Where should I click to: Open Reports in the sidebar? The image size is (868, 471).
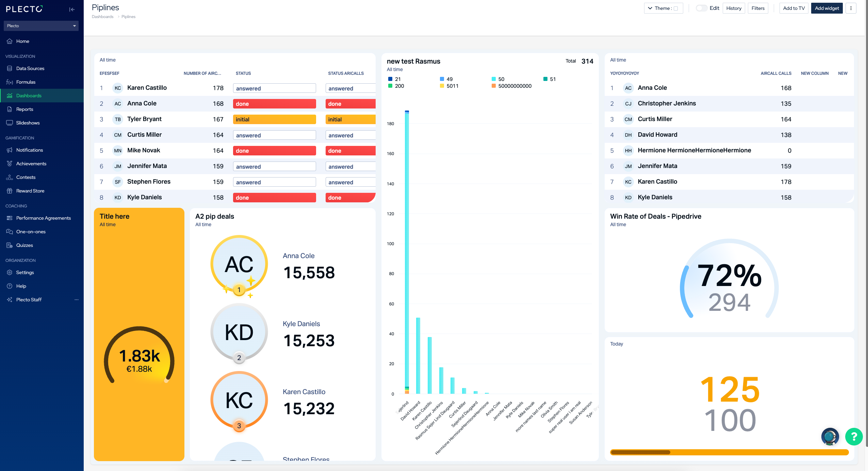(24, 109)
